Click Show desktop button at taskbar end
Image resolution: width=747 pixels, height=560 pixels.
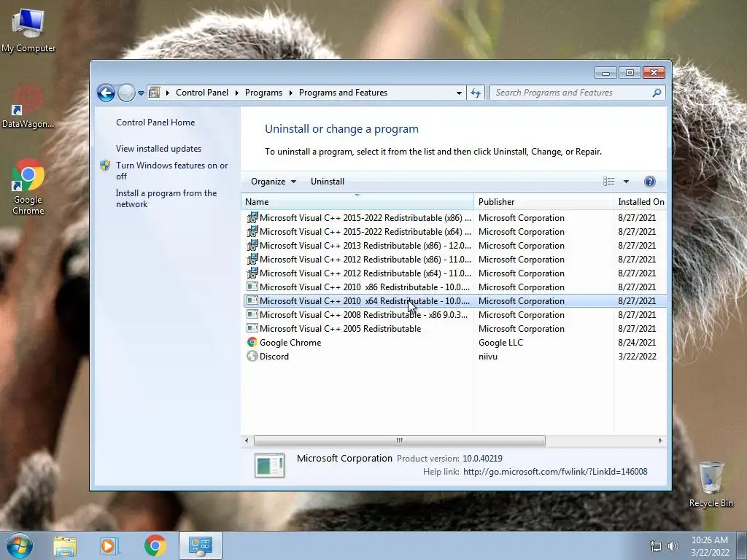(742, 546)
